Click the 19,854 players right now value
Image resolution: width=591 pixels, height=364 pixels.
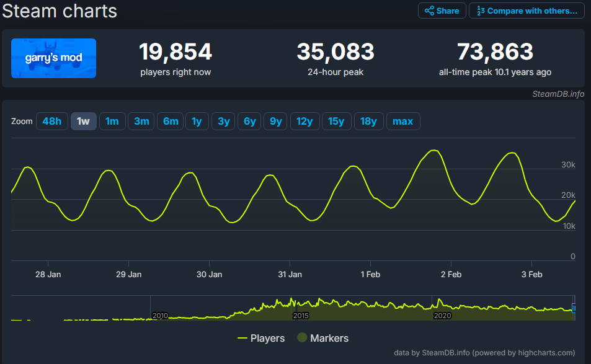click(x=176, y=51)
